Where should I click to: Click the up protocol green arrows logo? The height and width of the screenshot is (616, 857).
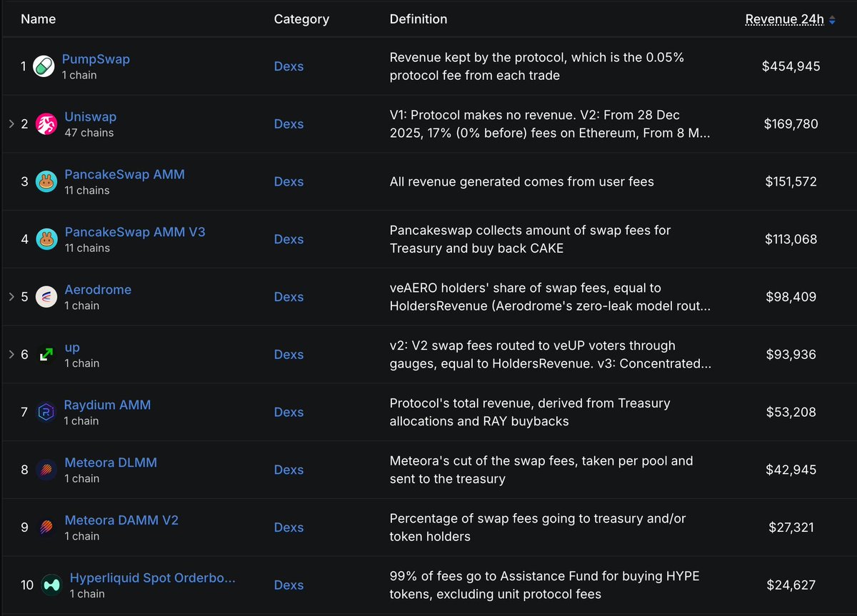click(x=46, y=355)
